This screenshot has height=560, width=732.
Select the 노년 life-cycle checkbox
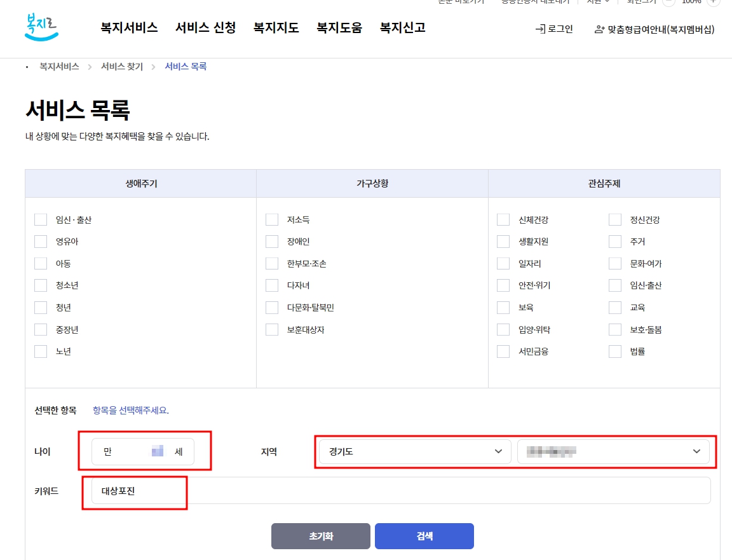click(x=40, y=351)
